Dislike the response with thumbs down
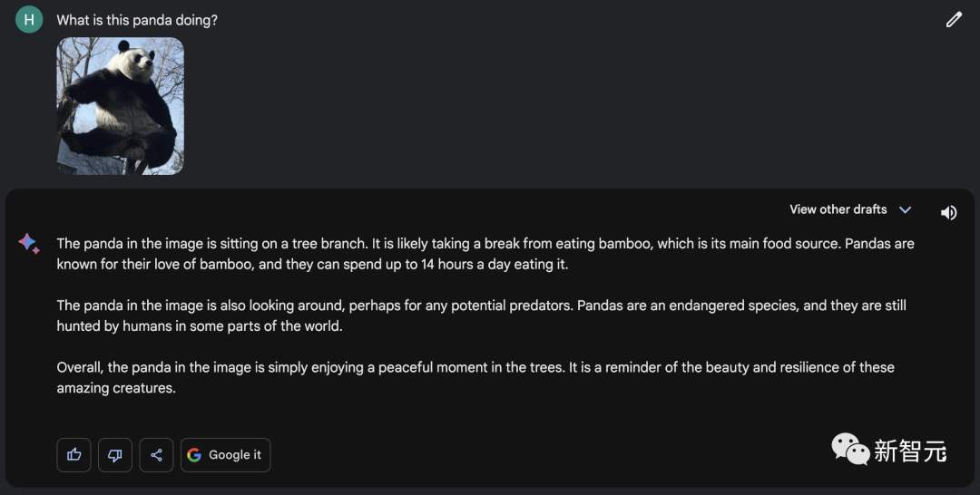 pyautogui.click(x=115, y=455)
